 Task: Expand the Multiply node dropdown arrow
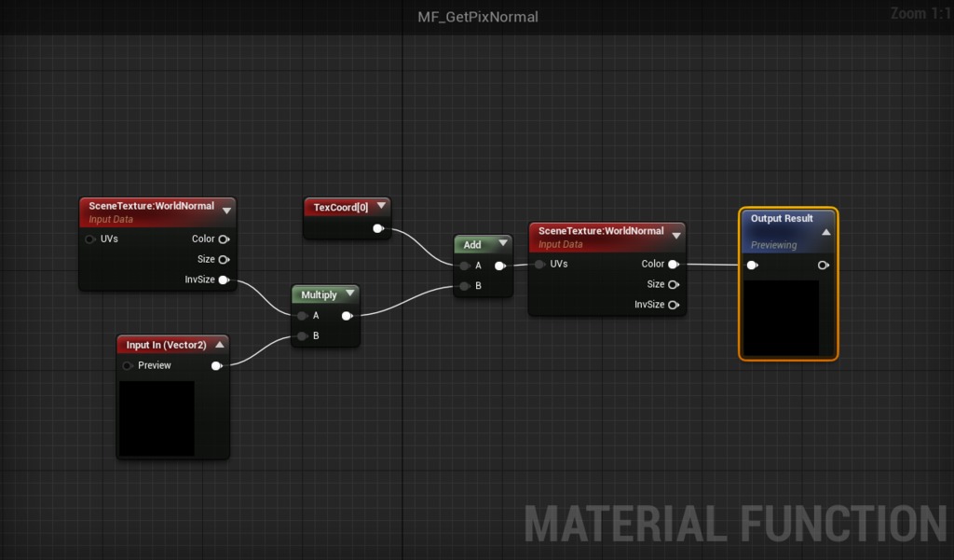[x=350, y=294]
